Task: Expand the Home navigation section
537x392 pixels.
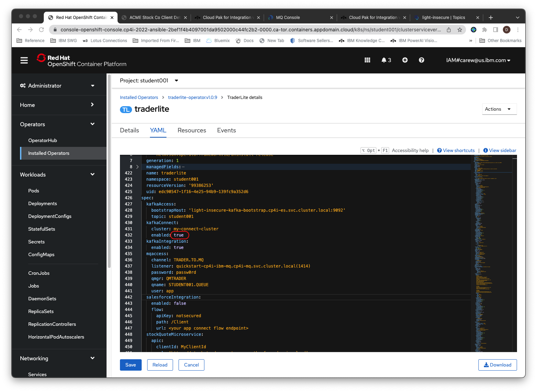Action: pyautogui.click(x=57, y=105)
